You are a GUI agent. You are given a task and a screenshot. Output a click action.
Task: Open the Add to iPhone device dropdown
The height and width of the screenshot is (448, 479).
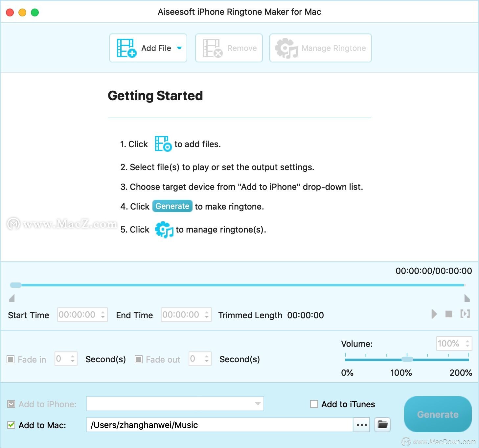175,404
